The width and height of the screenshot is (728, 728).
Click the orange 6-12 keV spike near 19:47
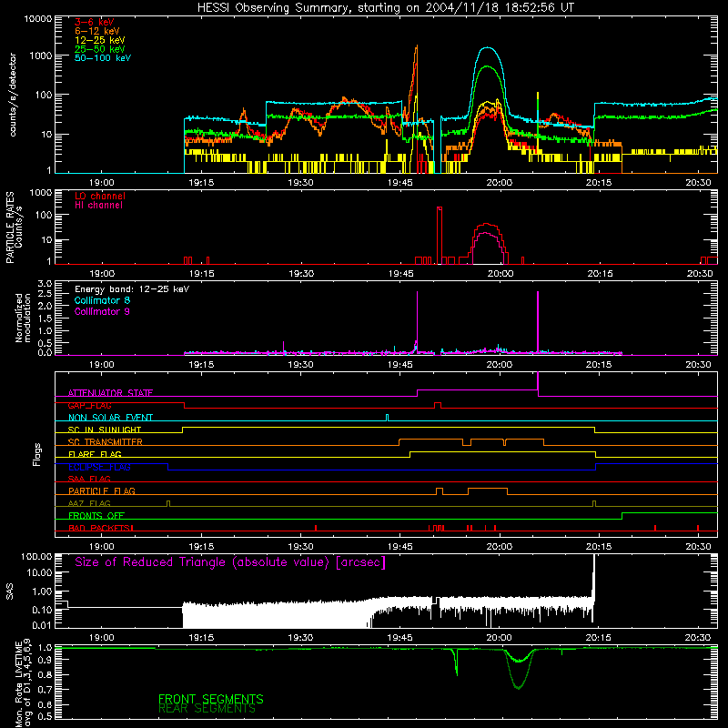click(417, 46)
